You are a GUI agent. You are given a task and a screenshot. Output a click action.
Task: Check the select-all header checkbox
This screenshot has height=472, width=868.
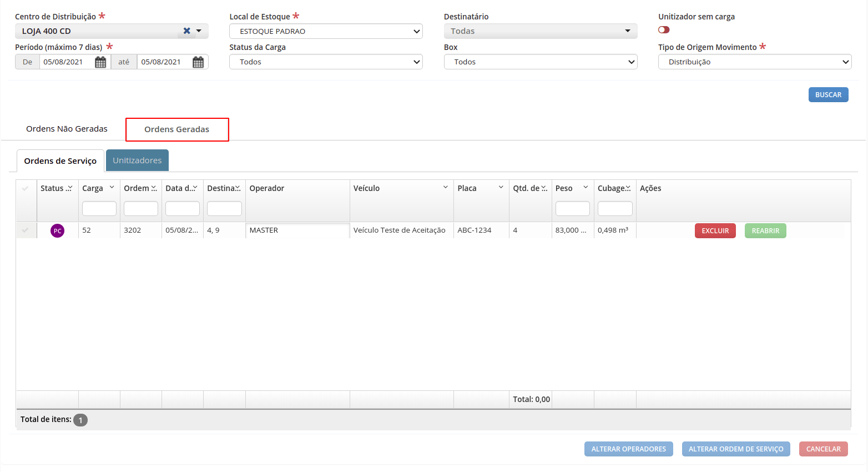(26, 188)
